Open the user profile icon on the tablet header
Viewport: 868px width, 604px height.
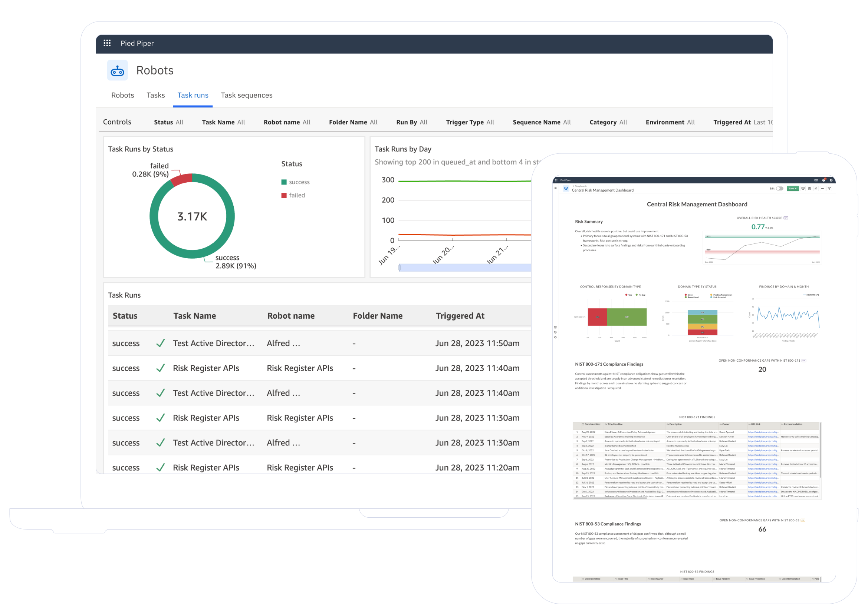point(831,180)
